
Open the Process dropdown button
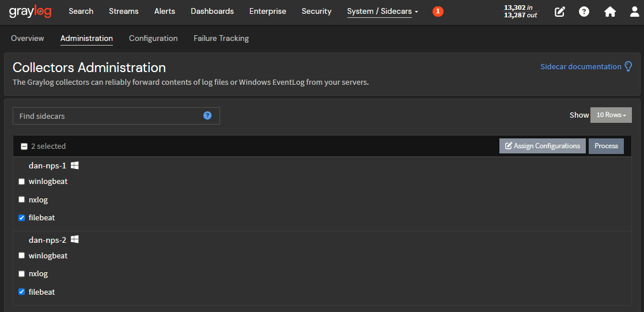(x=606, y=146)
